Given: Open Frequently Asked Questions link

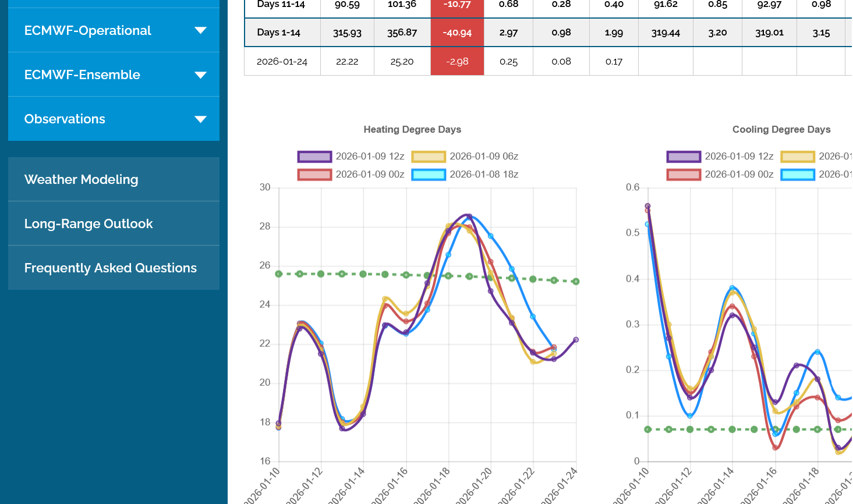Looking at the screenshot, I should 111,268.
